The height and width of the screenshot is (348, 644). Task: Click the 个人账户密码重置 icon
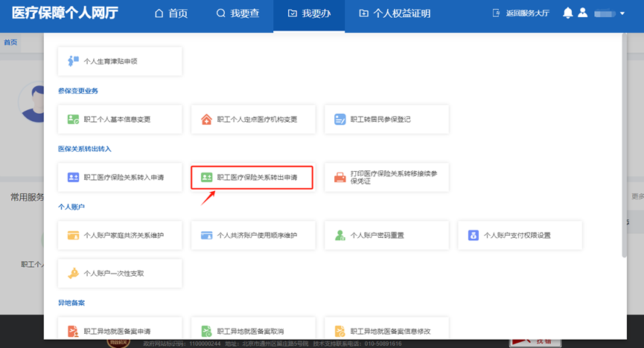[339, 236]
